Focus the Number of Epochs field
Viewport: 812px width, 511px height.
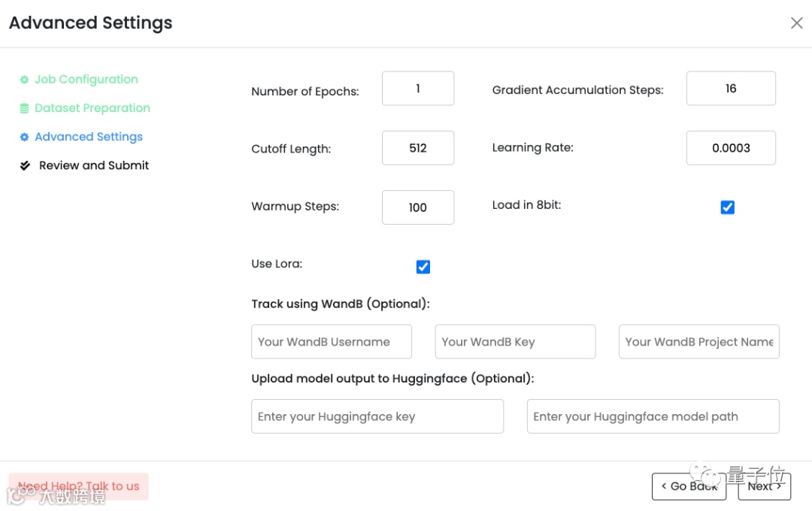[x=418, y=89]
